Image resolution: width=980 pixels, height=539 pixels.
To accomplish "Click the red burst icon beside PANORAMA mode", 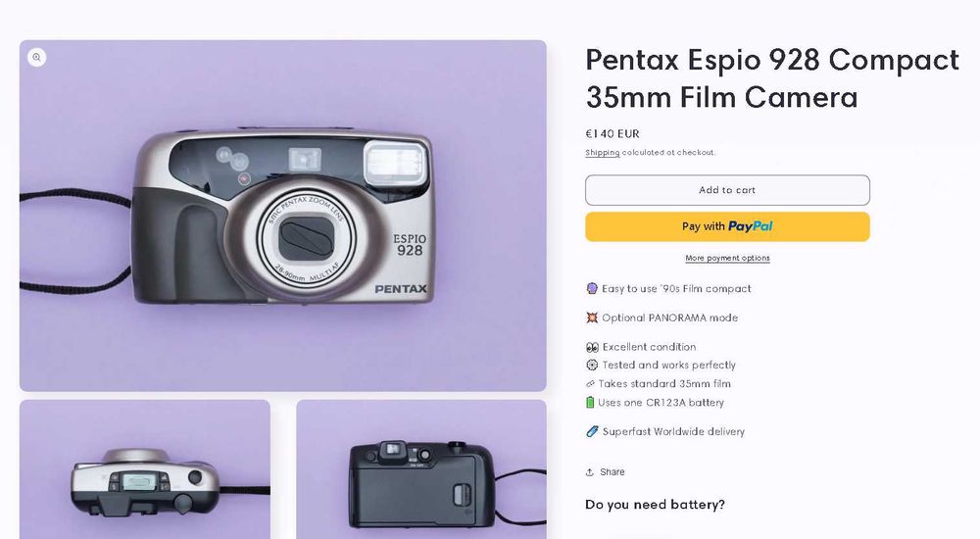I will point(592,318).
